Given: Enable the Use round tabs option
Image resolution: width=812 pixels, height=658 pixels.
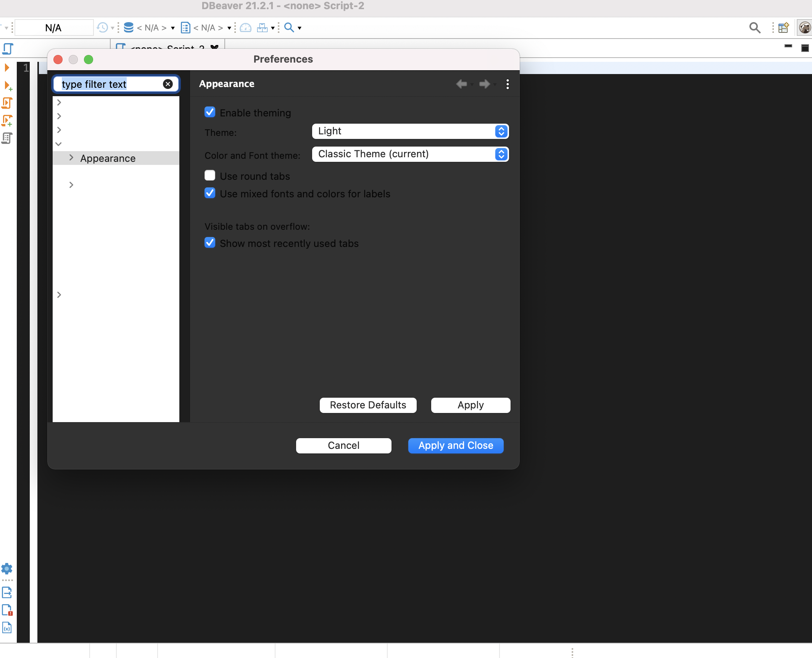Looking at the screenshot, I should click(x=210, y=175).
